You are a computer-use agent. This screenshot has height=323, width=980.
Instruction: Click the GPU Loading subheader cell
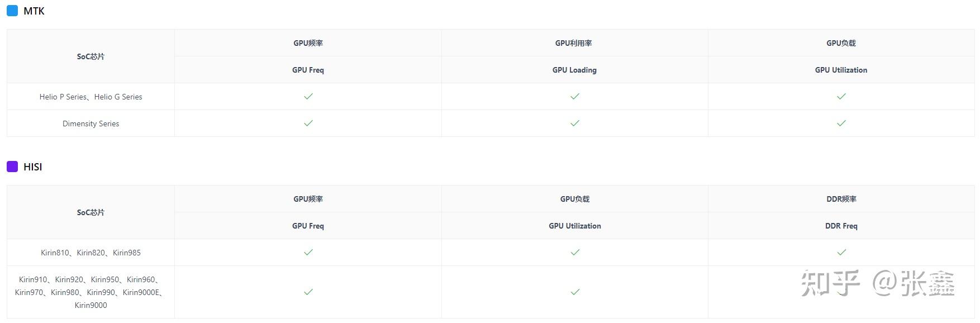tap(574, 70)
